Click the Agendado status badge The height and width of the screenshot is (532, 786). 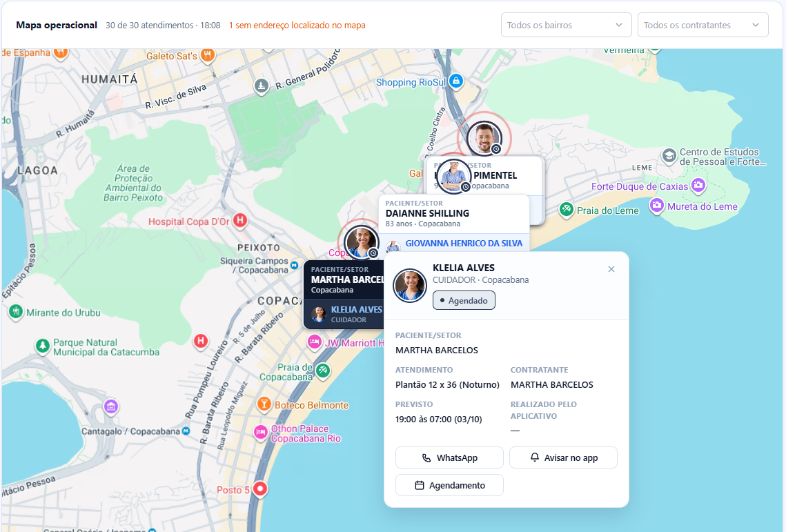464,300
